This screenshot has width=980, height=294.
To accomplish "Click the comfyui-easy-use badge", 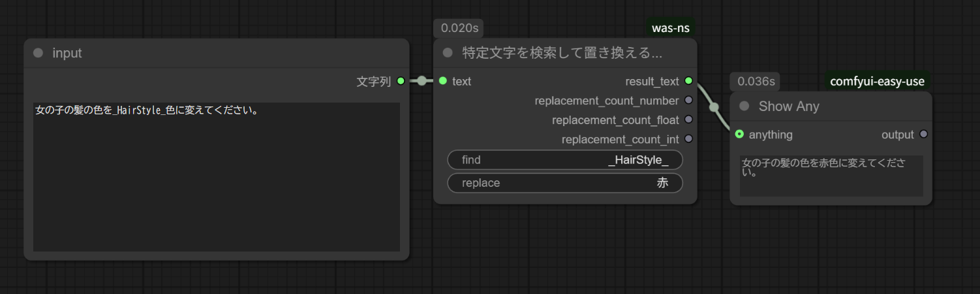I will pyautogui.click(x=877, y=82).
